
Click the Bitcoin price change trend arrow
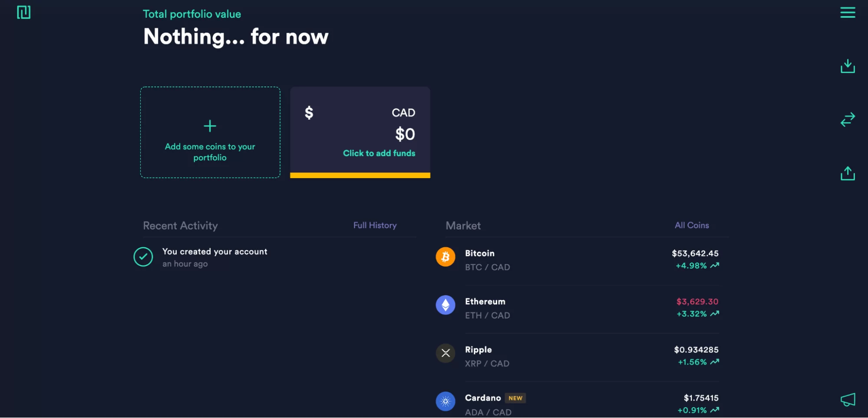click(x=715, y=265)
